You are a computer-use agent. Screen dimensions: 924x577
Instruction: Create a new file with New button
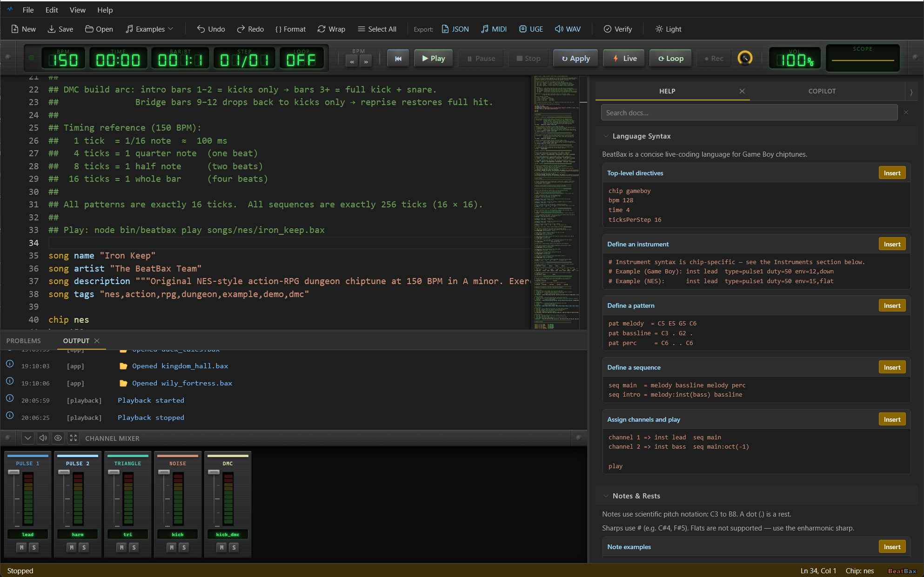coord(23,29)
